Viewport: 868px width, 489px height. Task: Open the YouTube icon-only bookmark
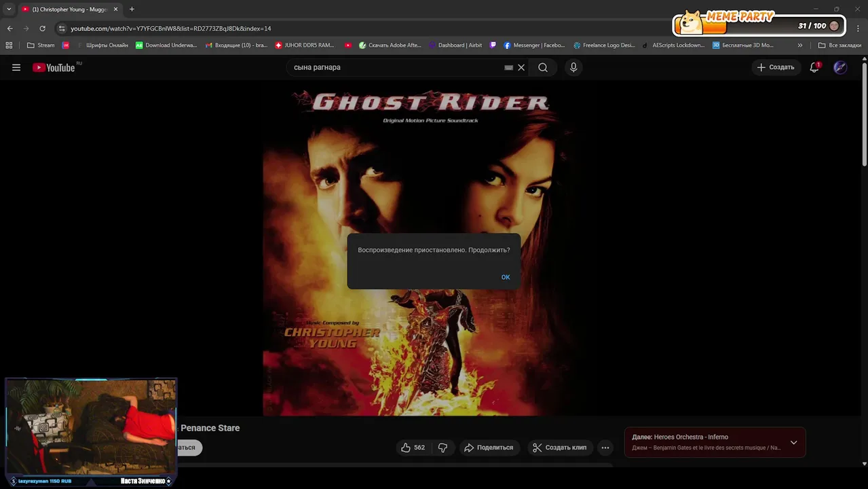(x=348, y=46)
